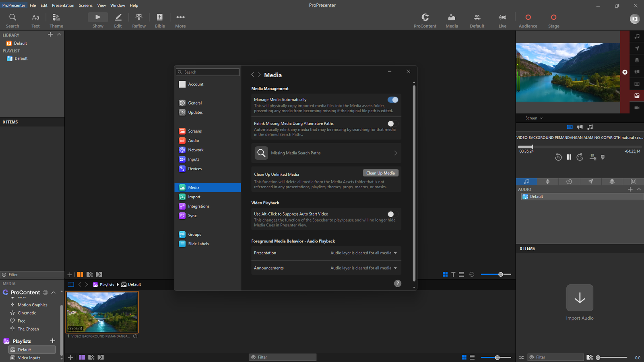Open the More toolbar options
The height and width of the screenshot is (362, 644).
[x=180, y=21]
